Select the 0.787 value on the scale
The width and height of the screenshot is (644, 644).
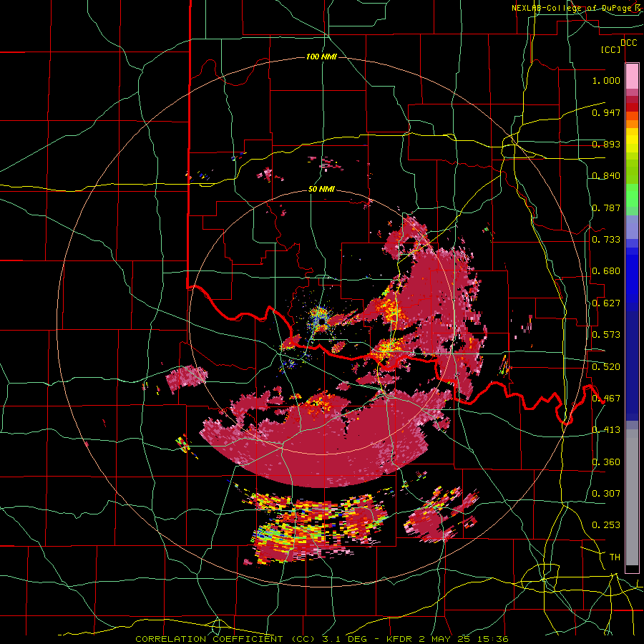(606, 208)
